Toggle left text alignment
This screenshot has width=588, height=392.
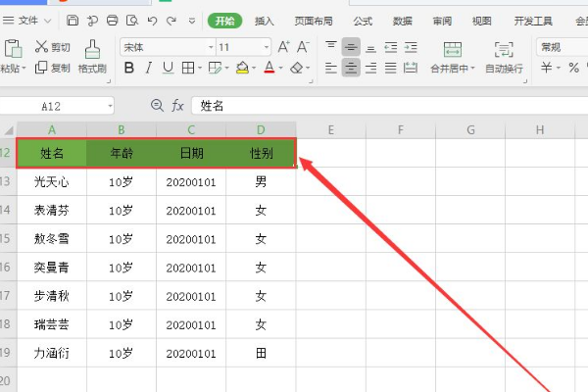[330, 68]
